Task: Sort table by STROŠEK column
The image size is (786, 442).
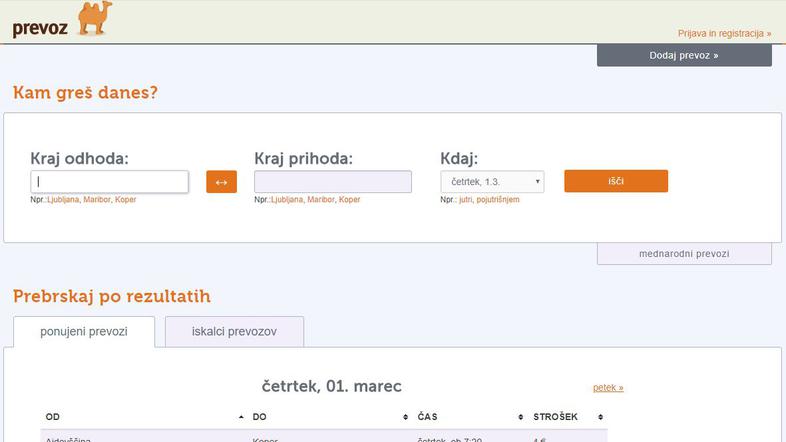Action: tap(567, 417)
